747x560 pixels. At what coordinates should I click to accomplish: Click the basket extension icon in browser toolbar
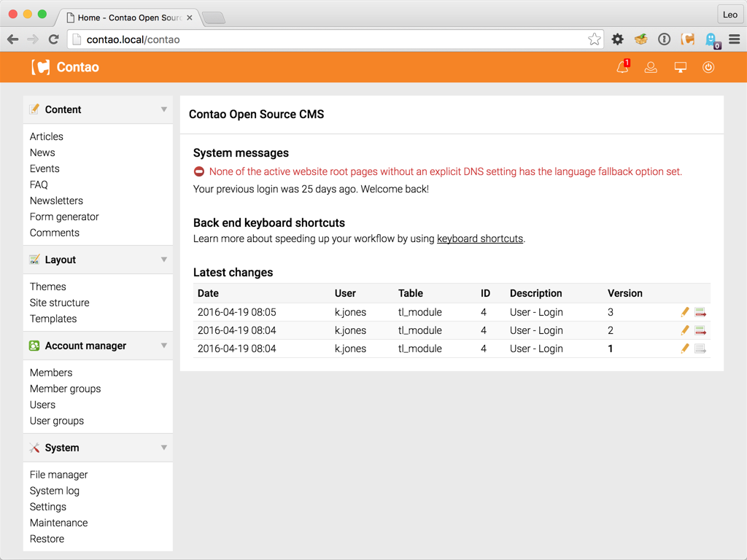pos(641,39)
